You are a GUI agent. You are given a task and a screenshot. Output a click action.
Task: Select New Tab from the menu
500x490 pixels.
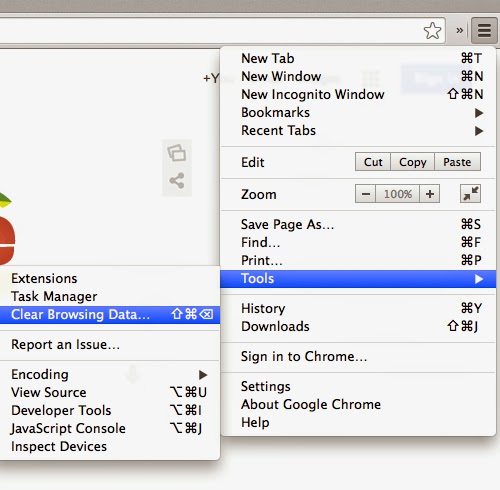point(358,58)
